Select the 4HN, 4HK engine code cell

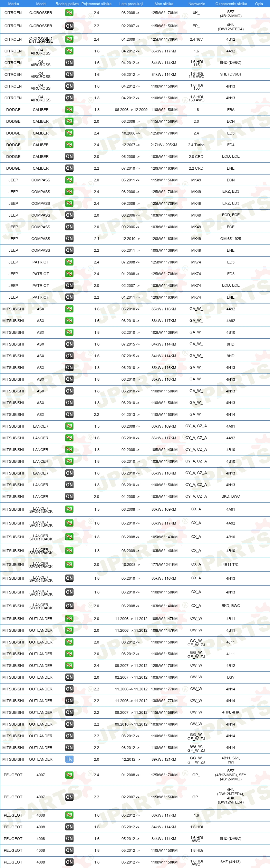231,712
